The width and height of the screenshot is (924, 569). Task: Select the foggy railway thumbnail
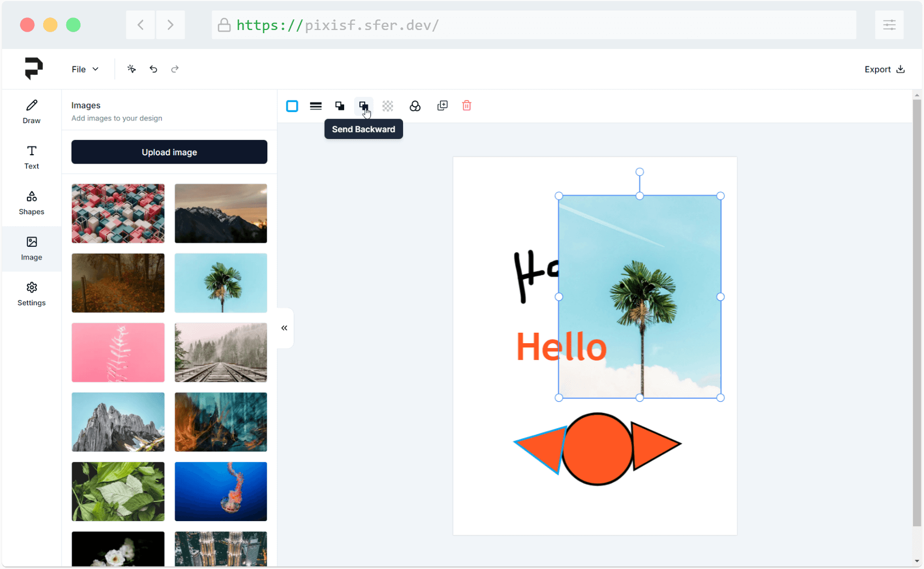(x=221, y=352)
